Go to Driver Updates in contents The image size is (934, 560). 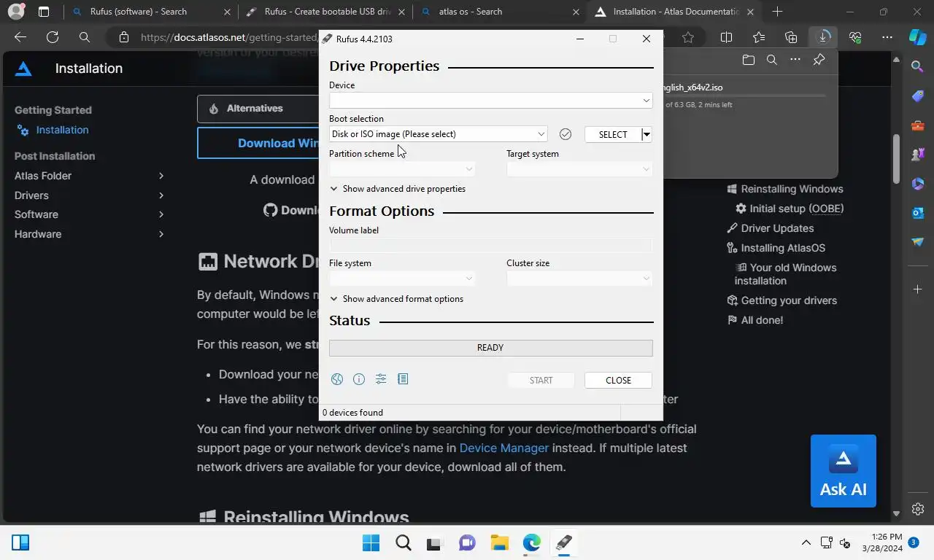[x=777, y=228]
